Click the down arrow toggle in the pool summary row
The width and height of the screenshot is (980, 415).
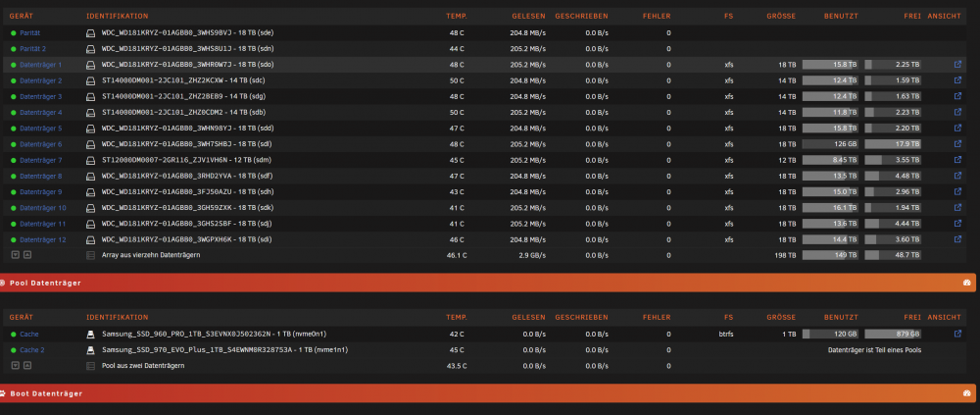(x=16, y=366)
